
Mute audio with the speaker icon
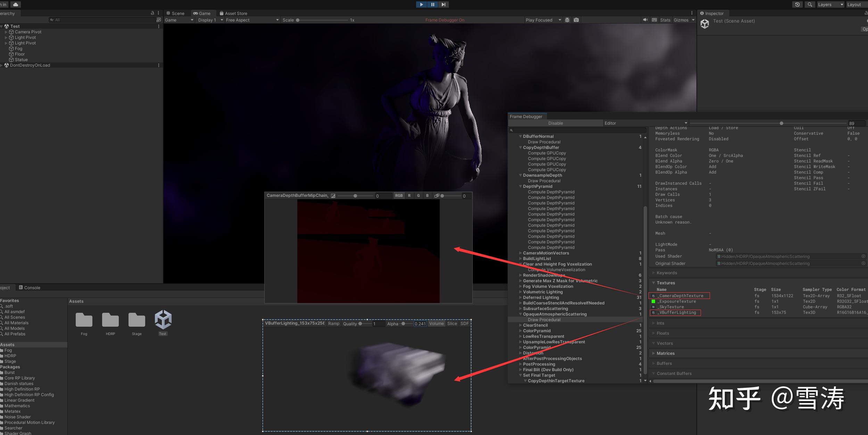click(x=645, y=20)
